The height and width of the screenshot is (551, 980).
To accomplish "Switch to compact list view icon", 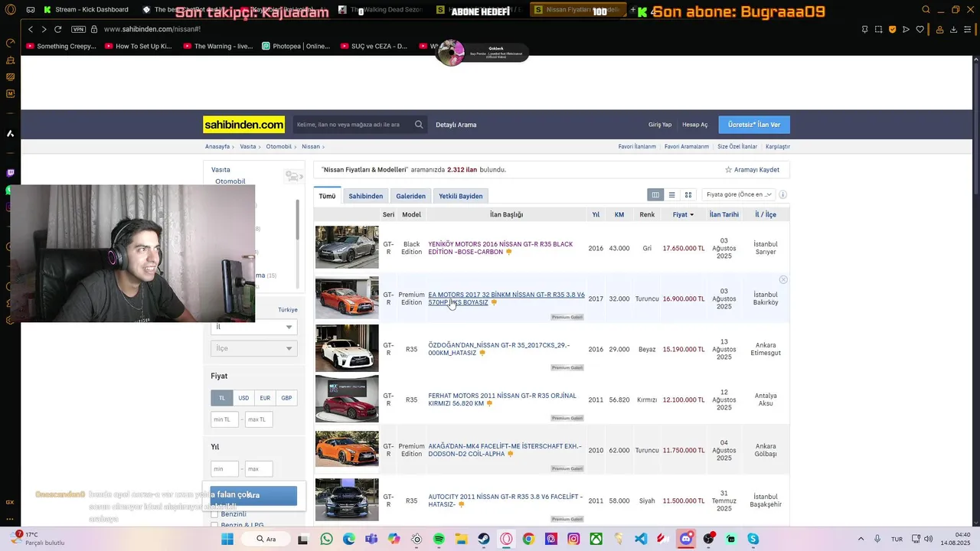I will click(x=672, y=195).
